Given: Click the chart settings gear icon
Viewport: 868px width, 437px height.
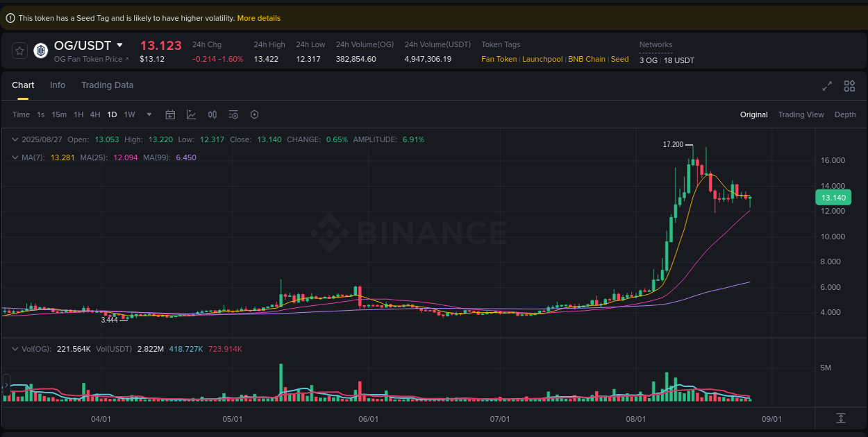Looking at the screenshot, I should point(254,114).
